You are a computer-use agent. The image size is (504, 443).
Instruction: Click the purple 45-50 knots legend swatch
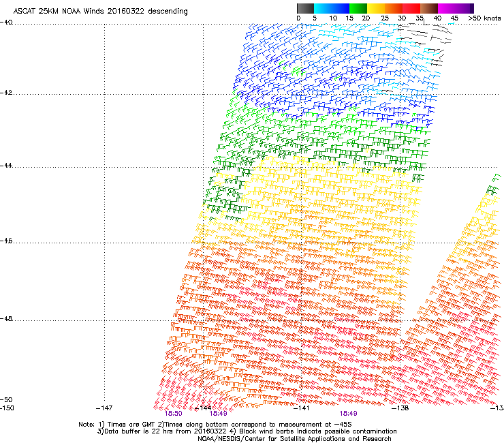[464, 8]
